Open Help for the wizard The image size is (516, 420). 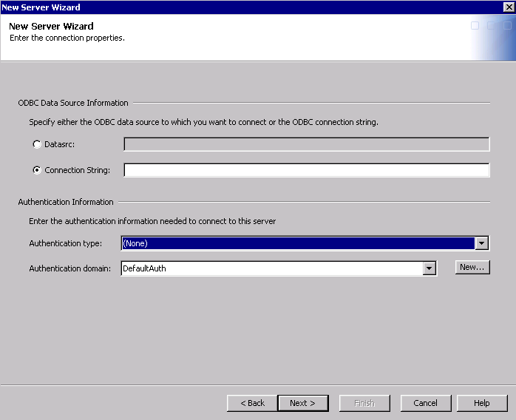[x=482, y=403]
